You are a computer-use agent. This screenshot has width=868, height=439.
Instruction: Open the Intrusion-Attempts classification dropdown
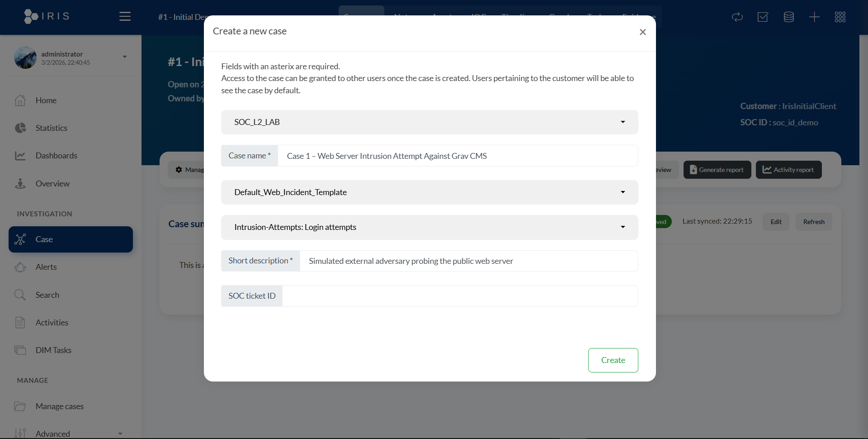[x=429, y=227]
